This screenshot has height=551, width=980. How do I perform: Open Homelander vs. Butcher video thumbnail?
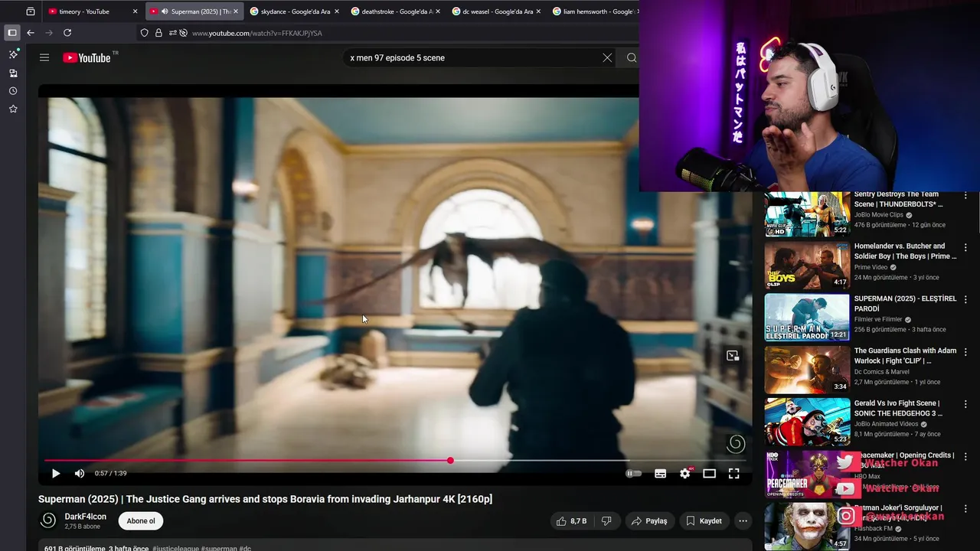point(807,266)
